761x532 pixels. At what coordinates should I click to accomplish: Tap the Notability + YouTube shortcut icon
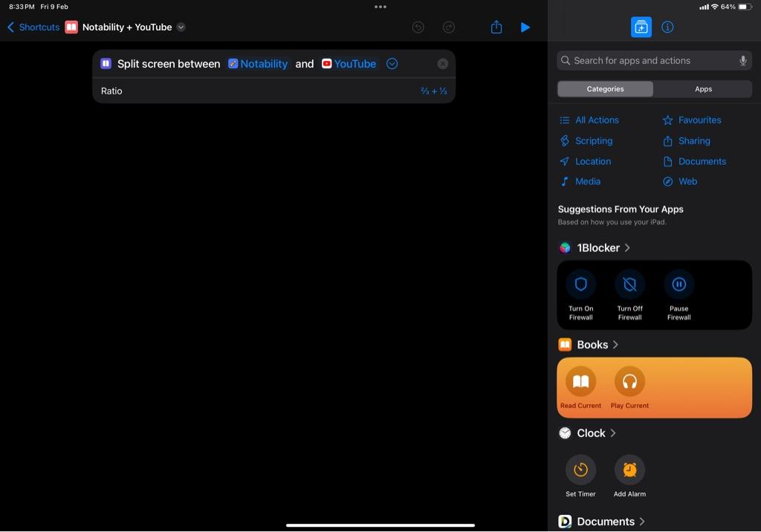[x=71, y=27]
